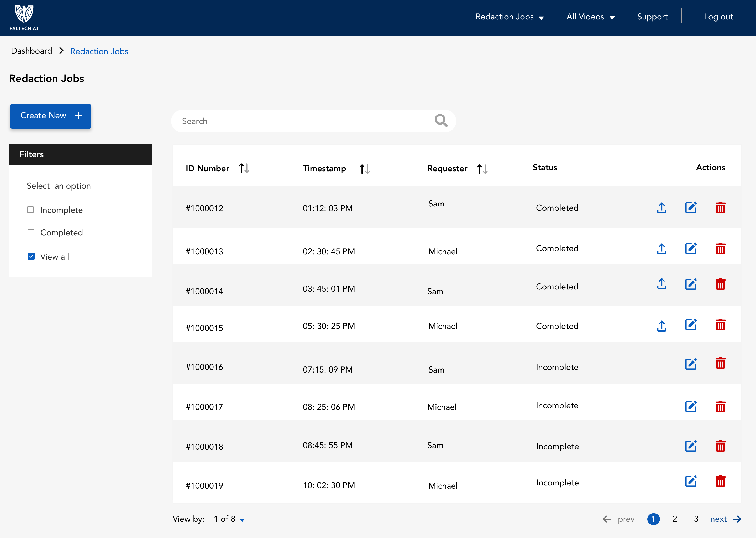Sort table by Requester arrows

pos(482,169)
